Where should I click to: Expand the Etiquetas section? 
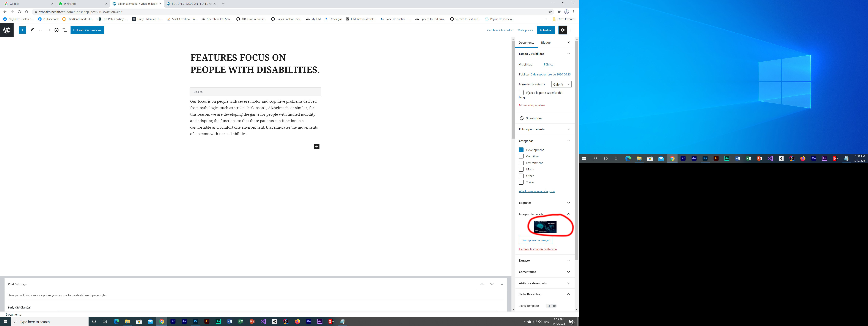pyautogui.click(x=568, y=203)
